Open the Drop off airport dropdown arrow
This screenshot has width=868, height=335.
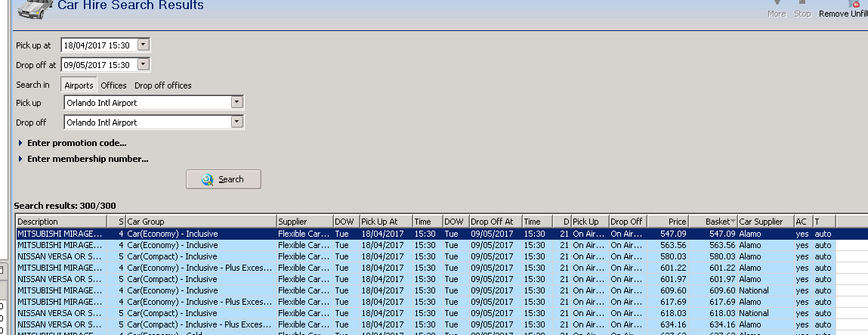tap(237, 122)
